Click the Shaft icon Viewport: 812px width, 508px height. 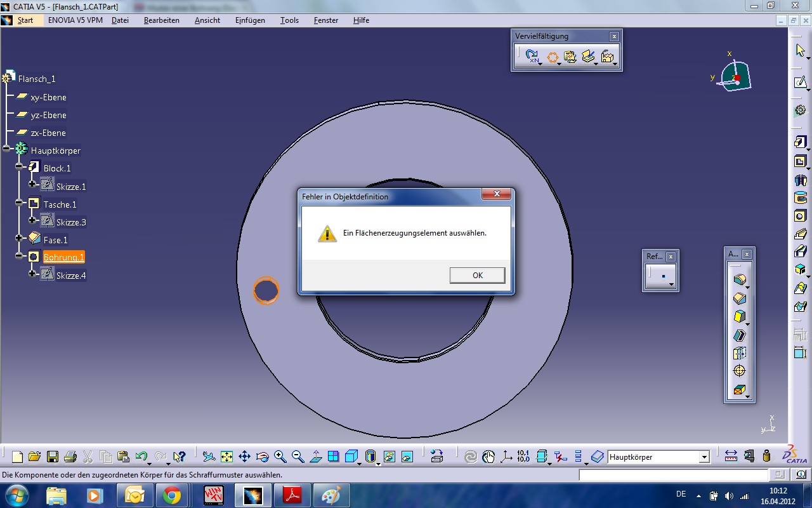[x=801, y=180]
